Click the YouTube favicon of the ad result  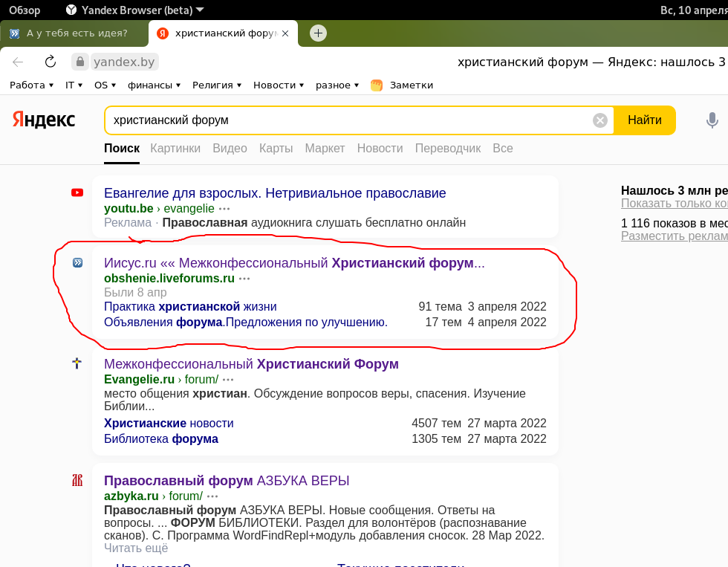click(77, 192)
